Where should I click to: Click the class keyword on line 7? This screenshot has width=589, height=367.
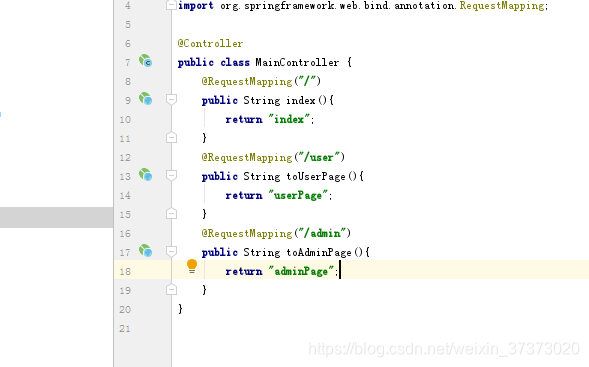pyautogui.click(x=235, y=62)
